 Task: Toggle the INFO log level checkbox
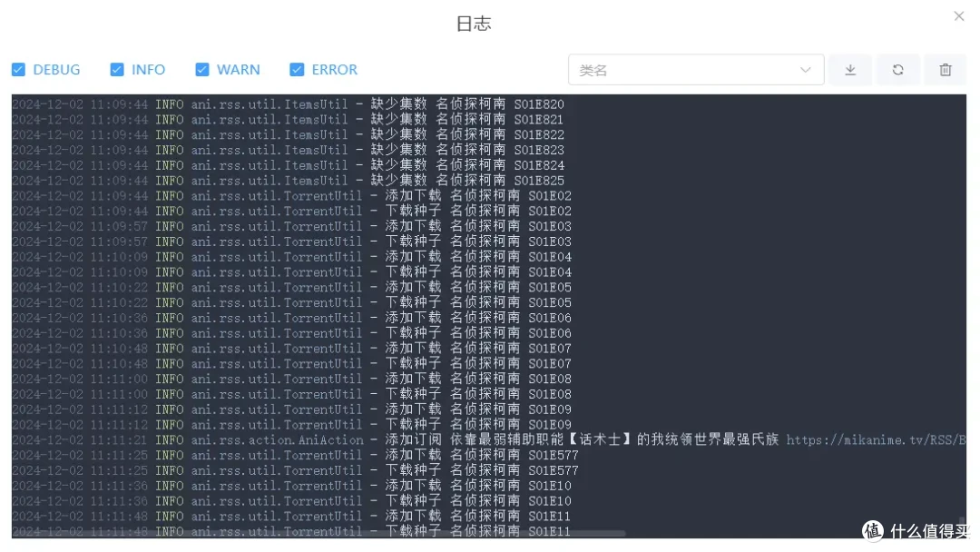click(117, 69)
